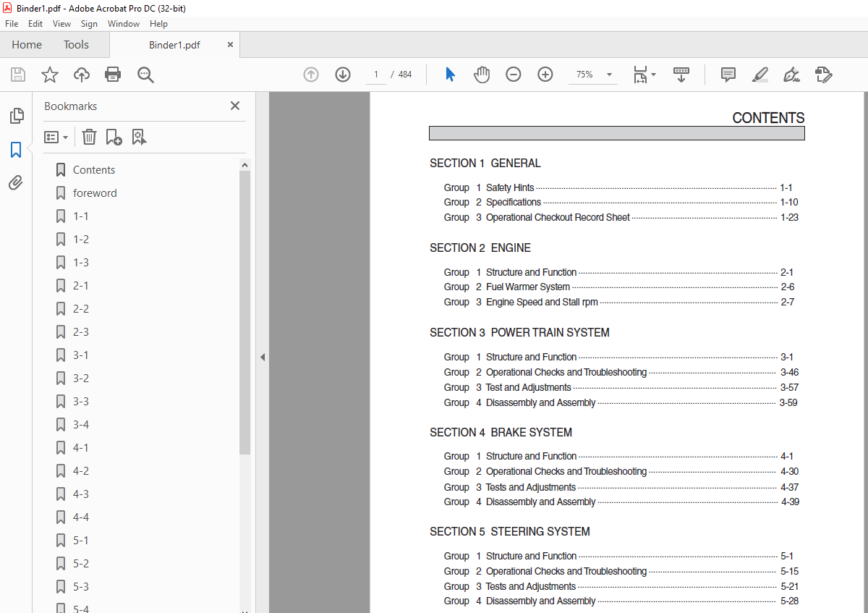Jump to bookmark 4-3
The width and height of the screenshot is (868, 613).
(x=81, y=494)
